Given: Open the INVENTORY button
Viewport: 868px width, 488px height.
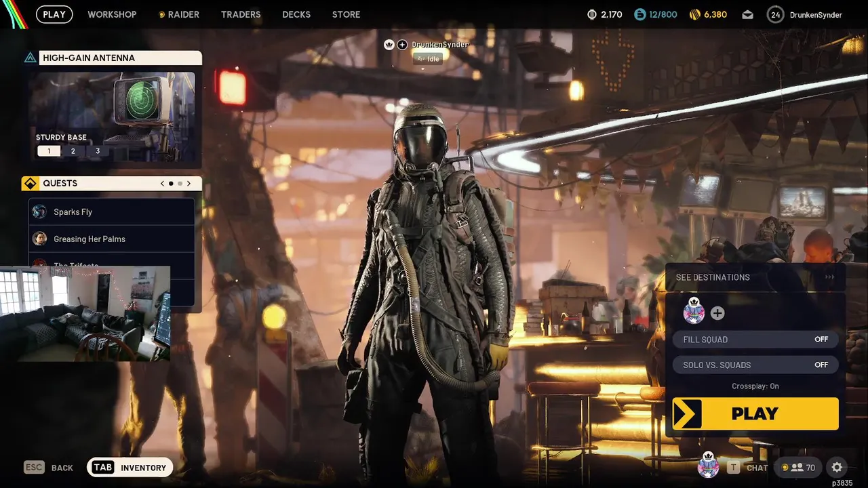Looking at the screenshot, I should click(x=130, y=468).
